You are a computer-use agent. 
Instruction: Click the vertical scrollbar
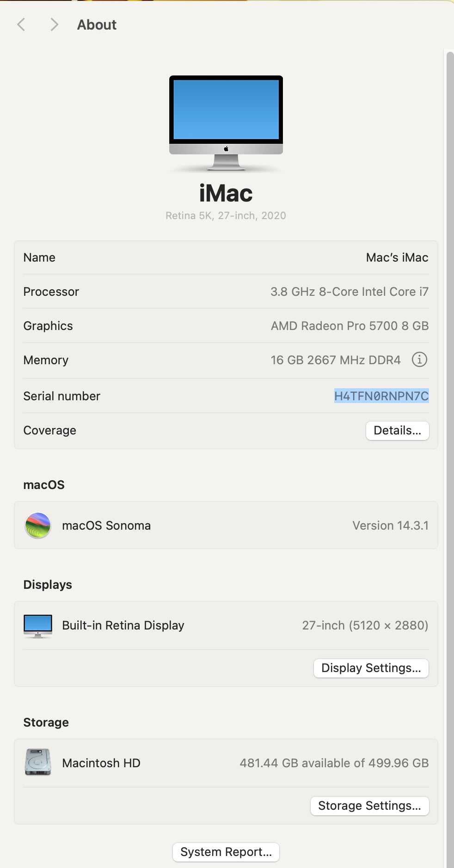tap(449, 416)
